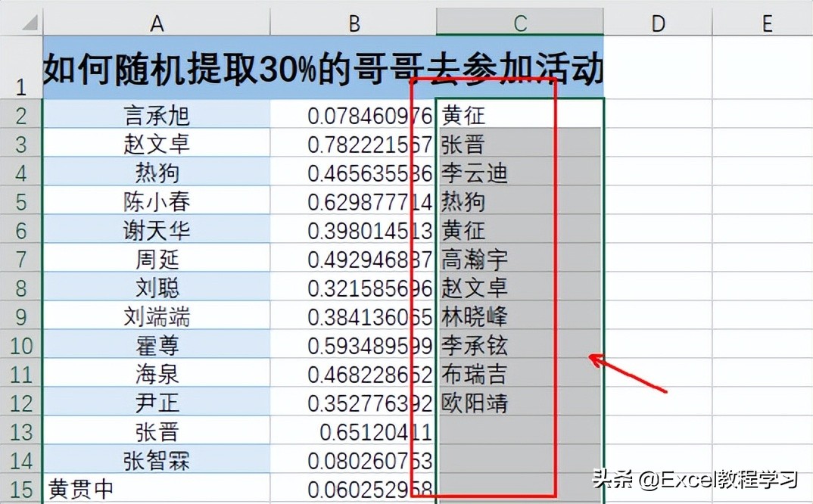The image size is (813, 504).
Task: Click cell containing 刘聪
Action: [157, 288]
